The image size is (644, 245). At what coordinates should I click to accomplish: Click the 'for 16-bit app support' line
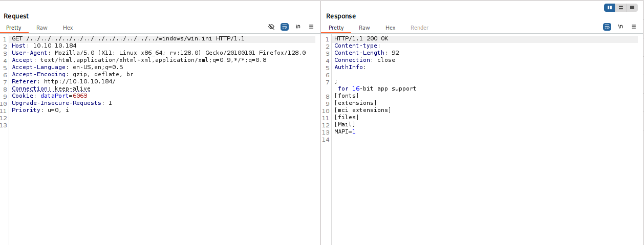tap(377, 88)
